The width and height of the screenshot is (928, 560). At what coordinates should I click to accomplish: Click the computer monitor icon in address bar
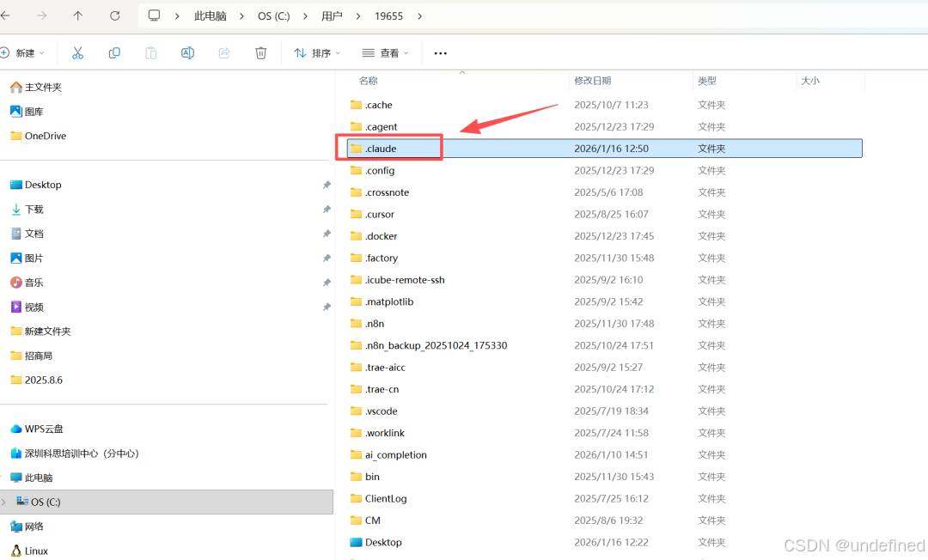[x=154, y=16]
